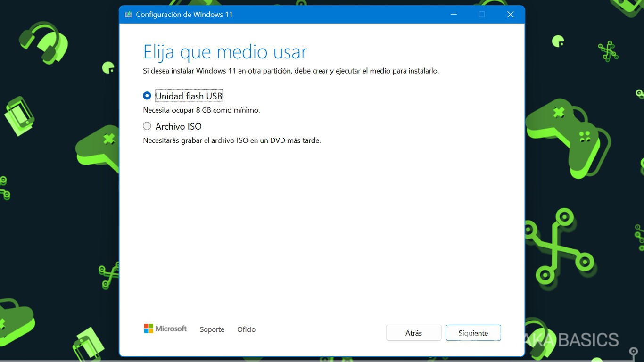Open the Soporte link
Screen dimensions: 644x362
tap(212, 329)
